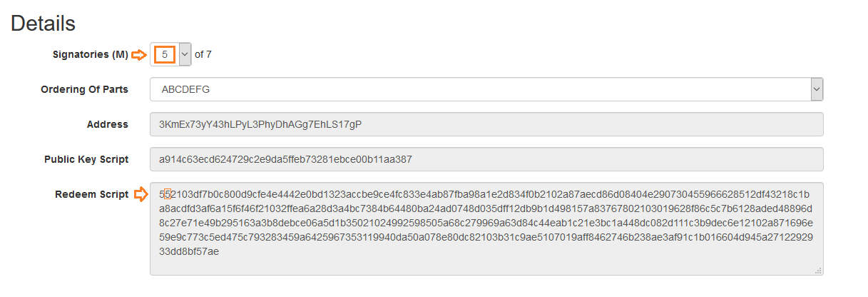Click the Signatories (M) label
The width and height of the screenshot is (868, 297).
point(91,54)
